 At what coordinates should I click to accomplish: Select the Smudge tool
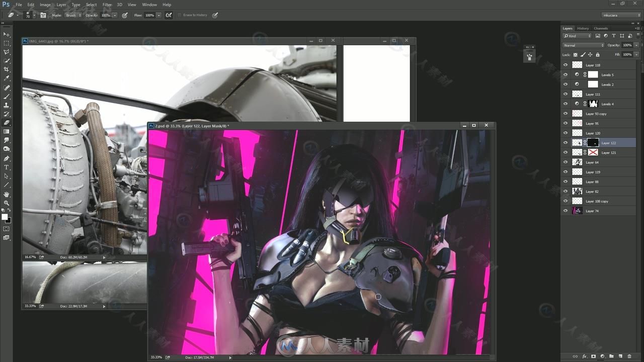[x=7, y=140]
